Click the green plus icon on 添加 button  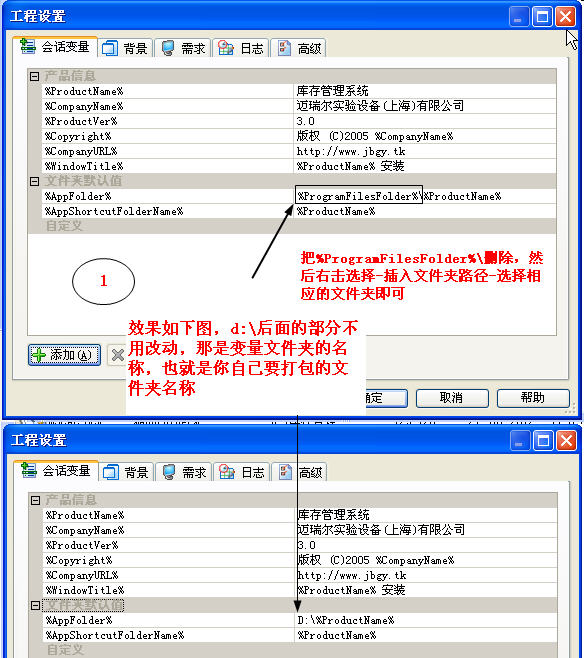pyautogui.click(x=39, y=355)
